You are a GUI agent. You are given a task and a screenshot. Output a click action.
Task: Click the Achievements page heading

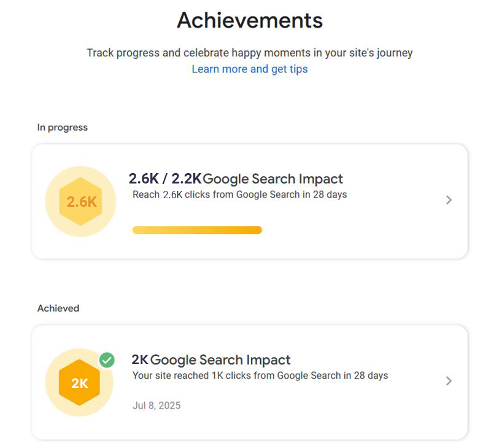[x=249, y=21]
